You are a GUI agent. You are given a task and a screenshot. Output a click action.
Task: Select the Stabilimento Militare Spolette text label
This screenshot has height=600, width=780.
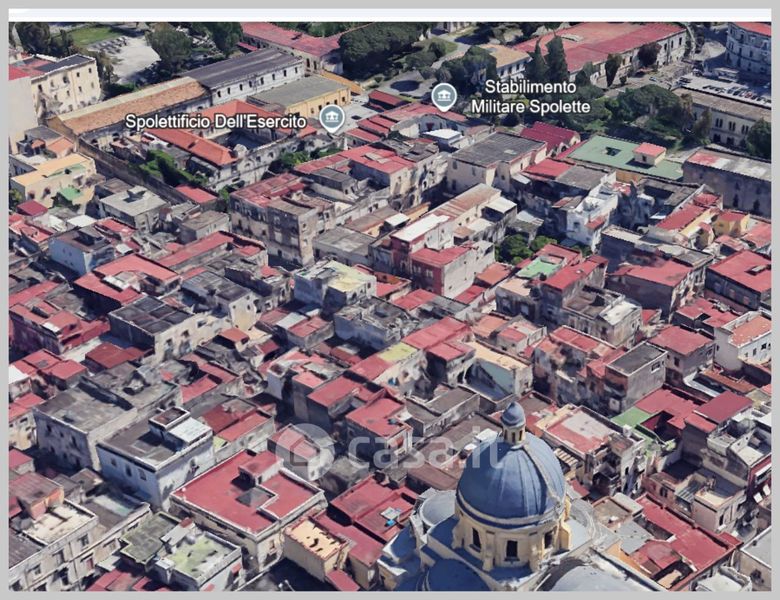(x=530, y=95)
